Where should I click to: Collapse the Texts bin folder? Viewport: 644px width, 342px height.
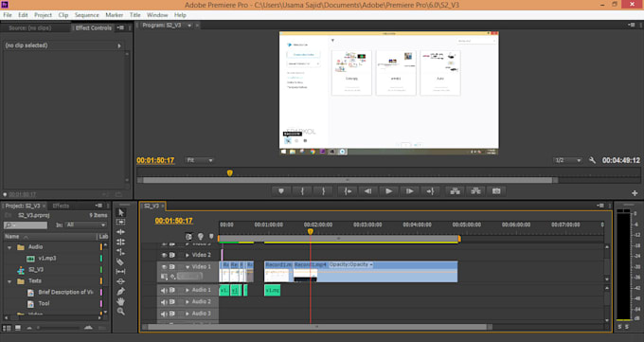tap(9, 281)
